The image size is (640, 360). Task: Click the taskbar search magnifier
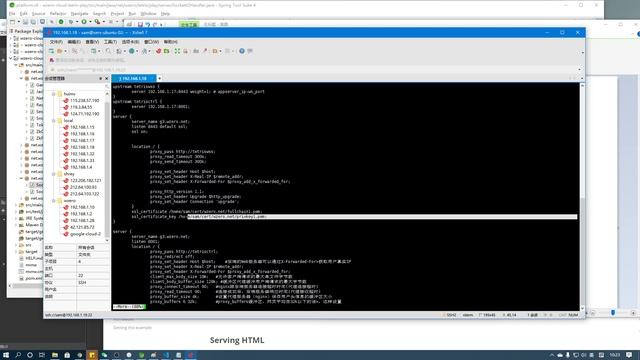[18, 355]
